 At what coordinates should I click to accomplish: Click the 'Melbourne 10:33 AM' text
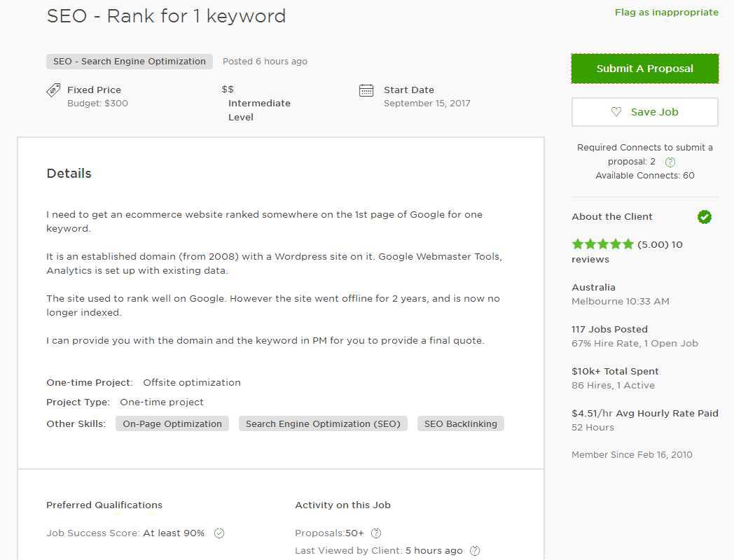(621, 301)
